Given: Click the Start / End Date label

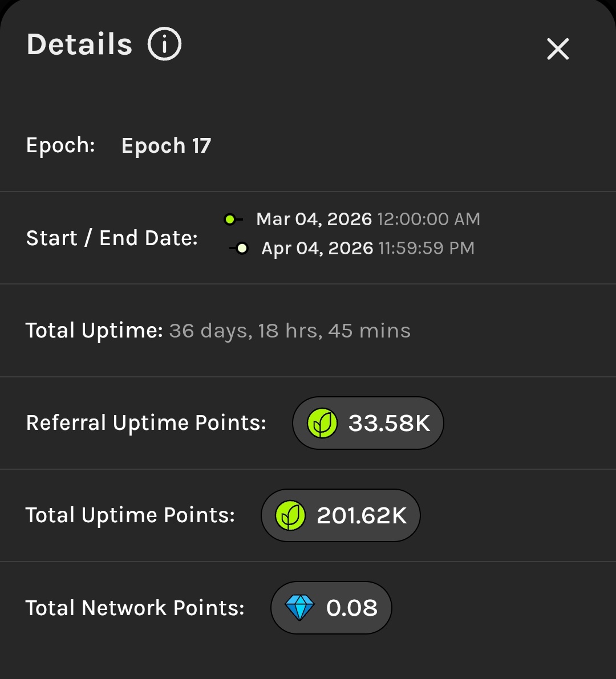Looking at the screenshot, I should click(112, 238).
